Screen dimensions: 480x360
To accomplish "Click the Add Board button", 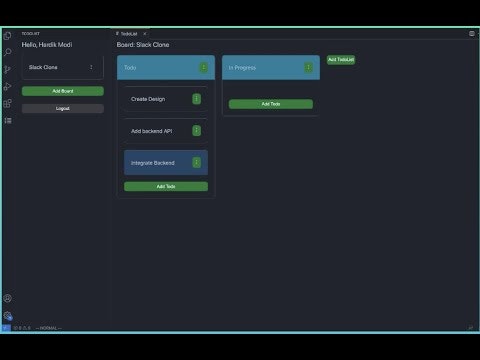I will (x=63, y=91).
